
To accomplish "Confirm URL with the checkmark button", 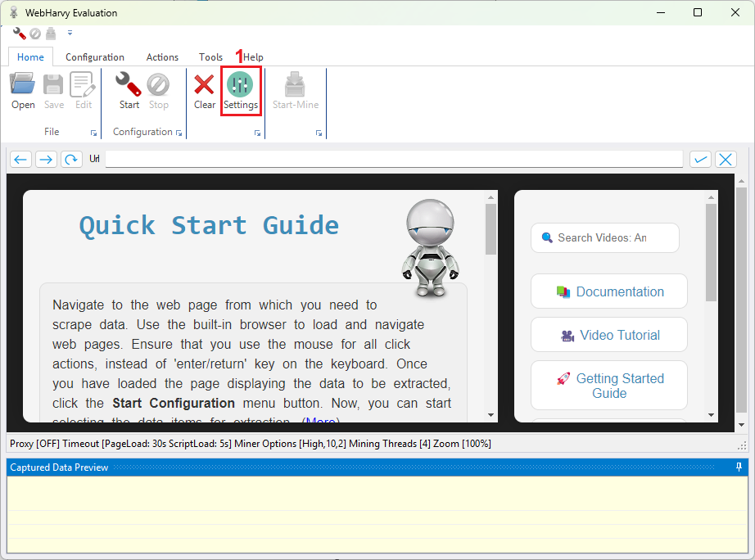I will [x=700, y=160].
